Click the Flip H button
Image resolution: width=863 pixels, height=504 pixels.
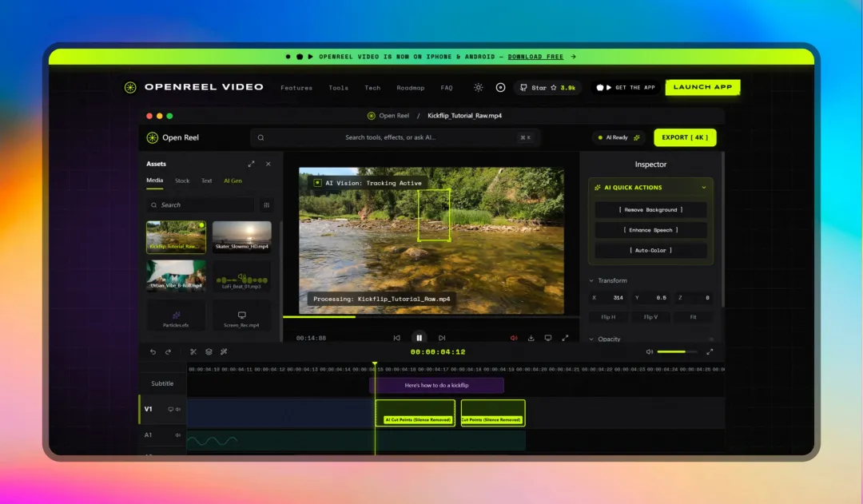coord(608,317)
